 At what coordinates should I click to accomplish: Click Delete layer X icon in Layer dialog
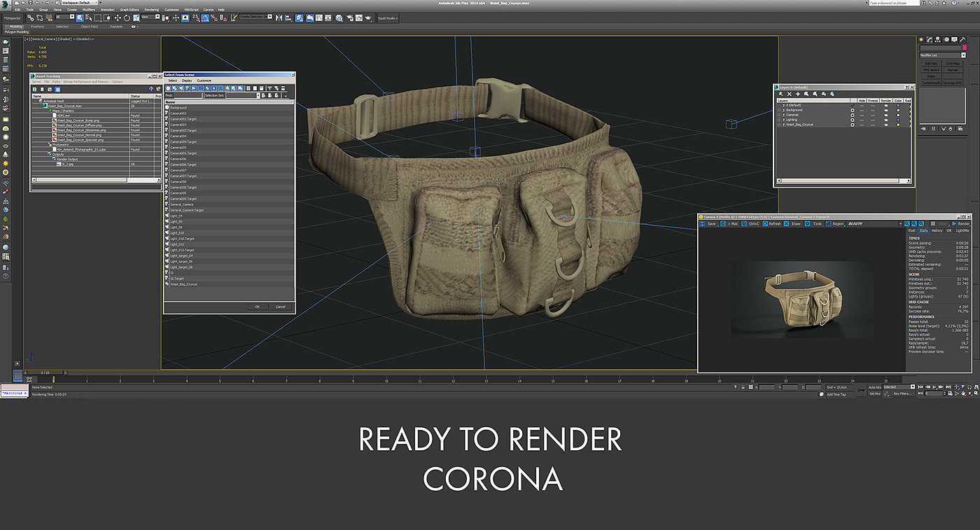(x=790, y=94)
